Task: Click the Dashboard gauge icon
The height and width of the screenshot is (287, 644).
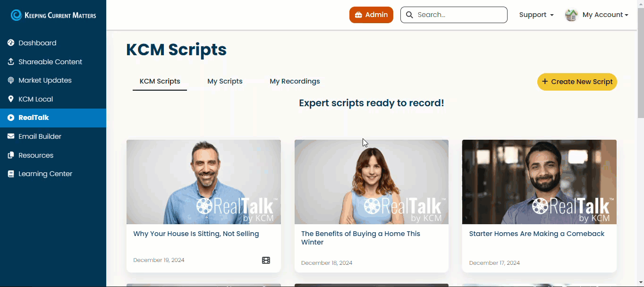Action: pos(11,43)
